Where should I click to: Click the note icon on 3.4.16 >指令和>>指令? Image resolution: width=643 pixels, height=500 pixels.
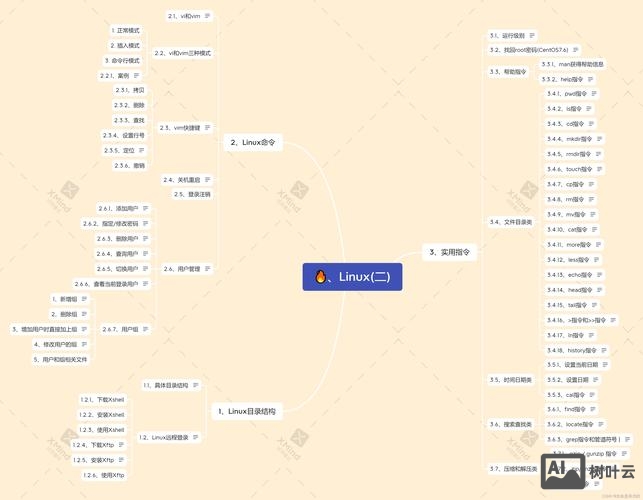click(613, 320)
